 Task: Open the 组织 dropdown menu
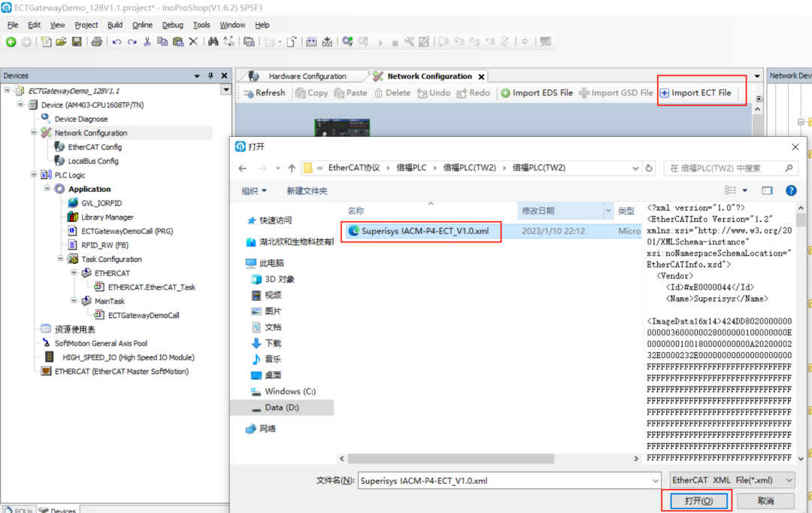point(255,191)
